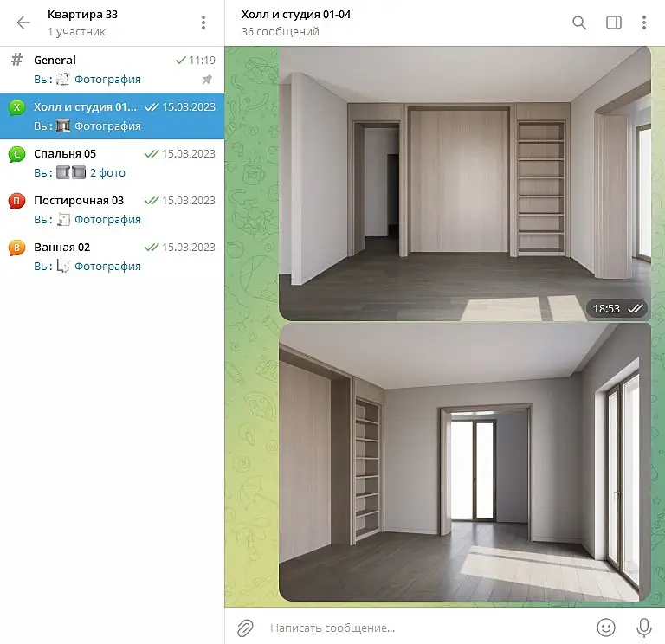This screenshot has width=665, height=644.
Task: Open the General topic
Action: (112, 69)
